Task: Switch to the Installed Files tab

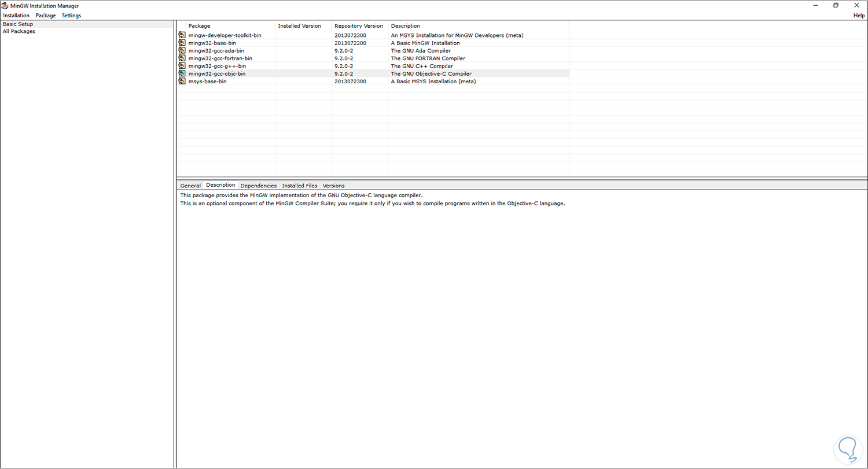Action: 300,186
